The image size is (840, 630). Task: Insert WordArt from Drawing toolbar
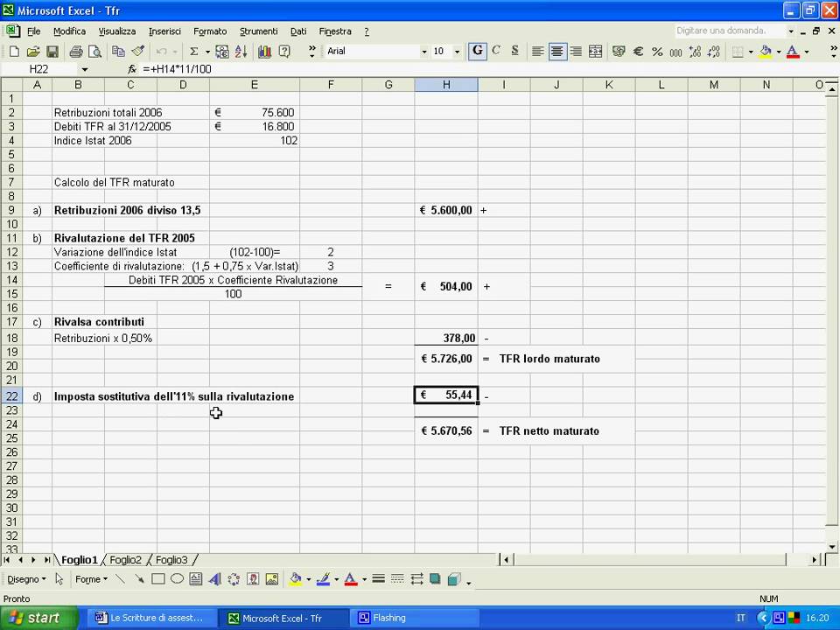click(215, 579)
